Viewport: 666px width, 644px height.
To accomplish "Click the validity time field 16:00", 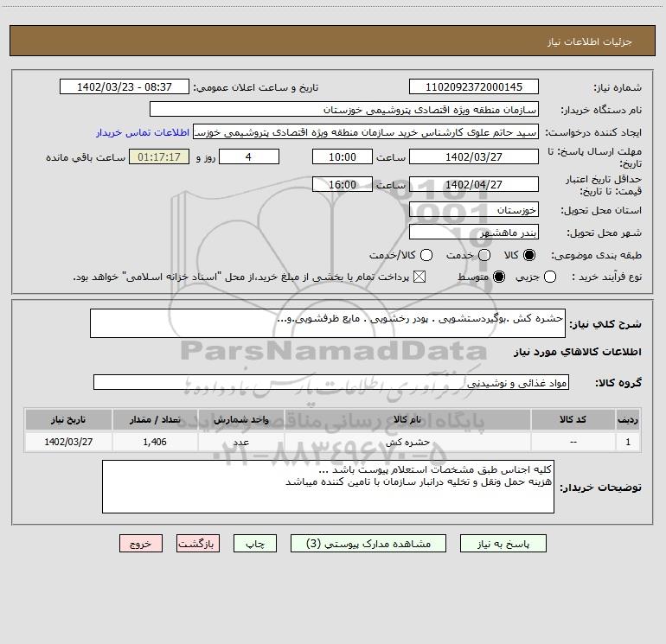I will 343,185.
